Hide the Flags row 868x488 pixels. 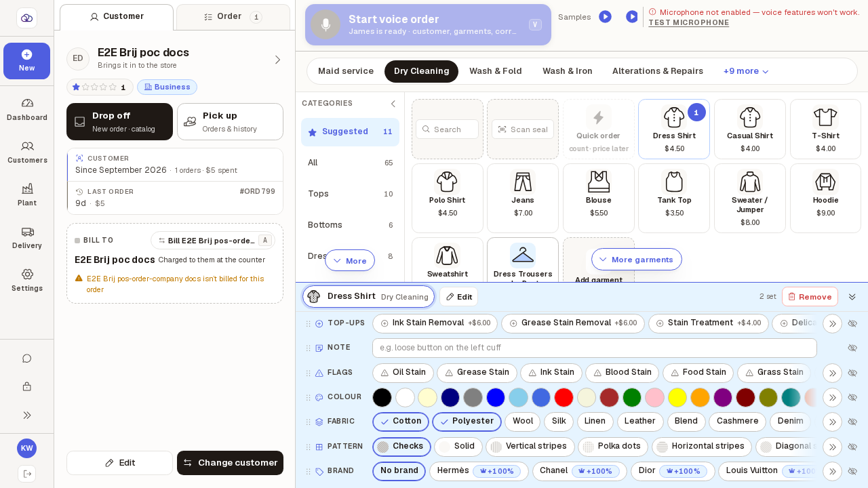click(853, 373)
